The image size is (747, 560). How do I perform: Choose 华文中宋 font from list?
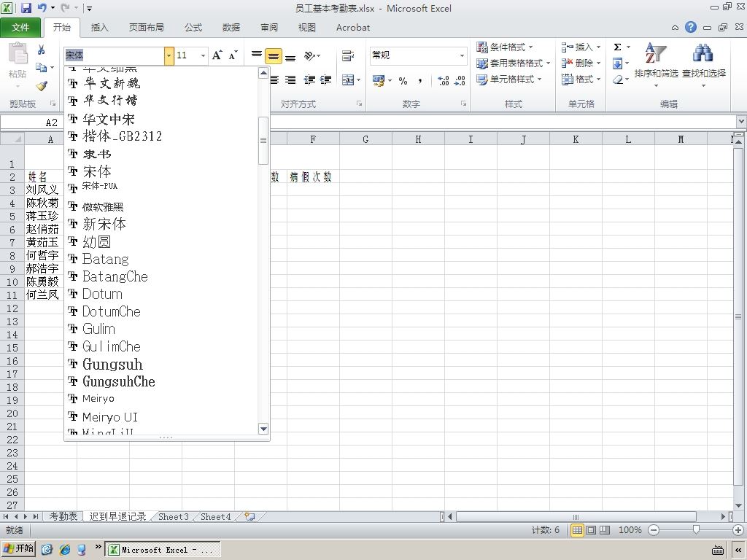tap(161, 119)
